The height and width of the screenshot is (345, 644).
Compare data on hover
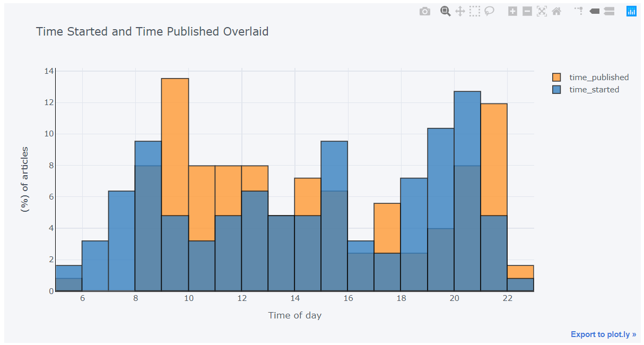(609, 11)
